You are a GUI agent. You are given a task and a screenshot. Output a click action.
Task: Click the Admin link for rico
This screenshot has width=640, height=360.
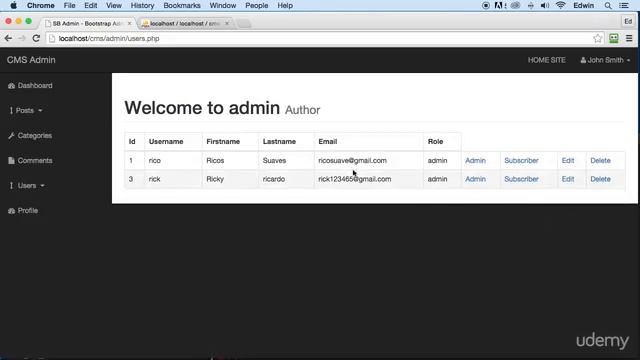coord(476,160)
